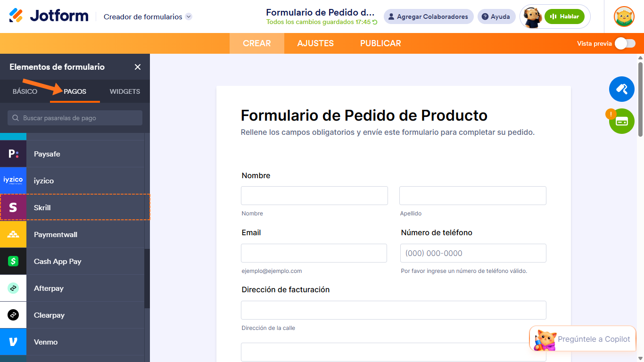Viewport: 644px width, 362px height.
Task: Click the Venmo logo icon
Action: pyautogui.click(x=13, y=342)
